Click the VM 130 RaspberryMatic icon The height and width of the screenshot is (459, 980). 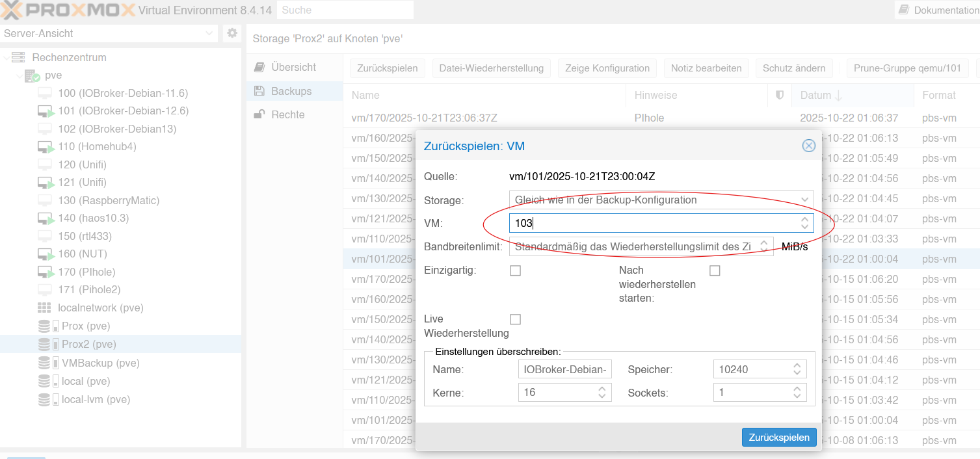[x=45, y=200]
